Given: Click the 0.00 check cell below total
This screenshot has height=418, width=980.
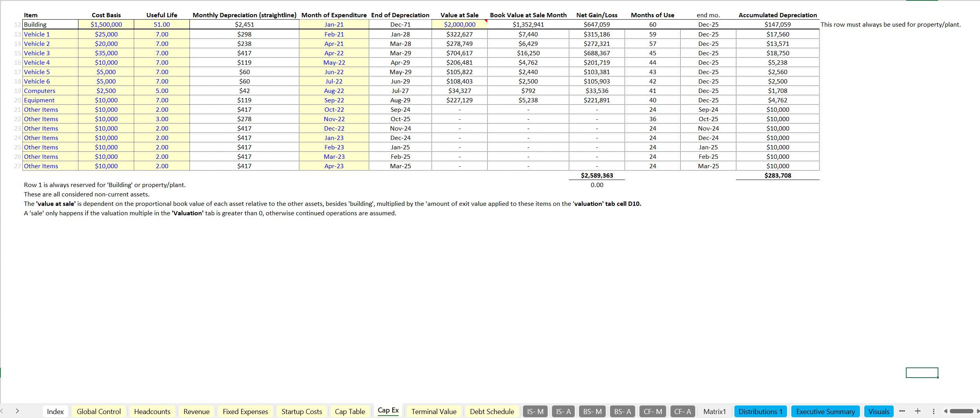Looking at the screenshot, I should (597, 185).
